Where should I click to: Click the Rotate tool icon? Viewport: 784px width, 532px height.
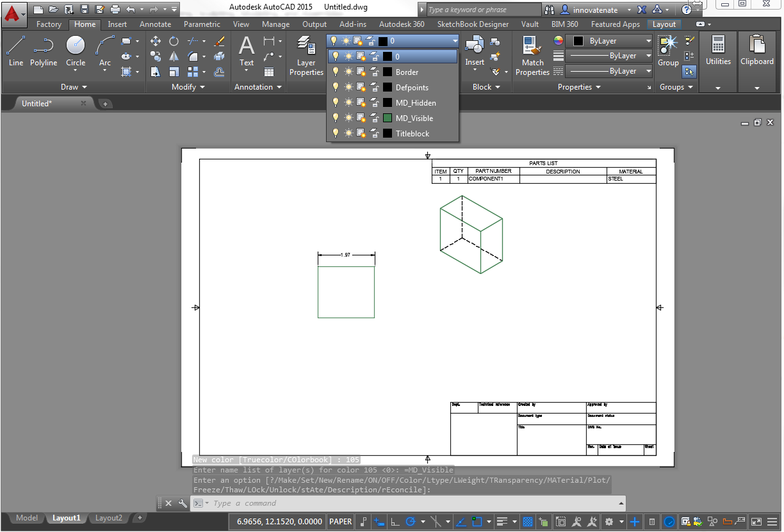174,41
